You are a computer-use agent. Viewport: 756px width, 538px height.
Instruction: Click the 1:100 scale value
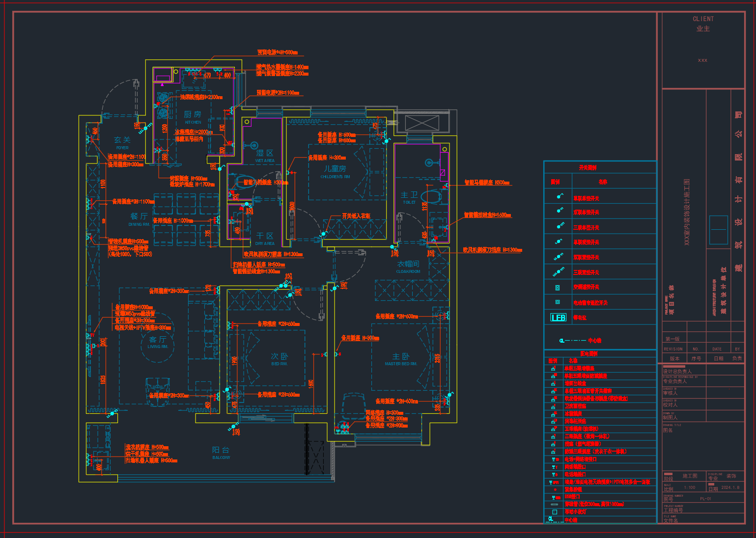[x=690, y=487]
